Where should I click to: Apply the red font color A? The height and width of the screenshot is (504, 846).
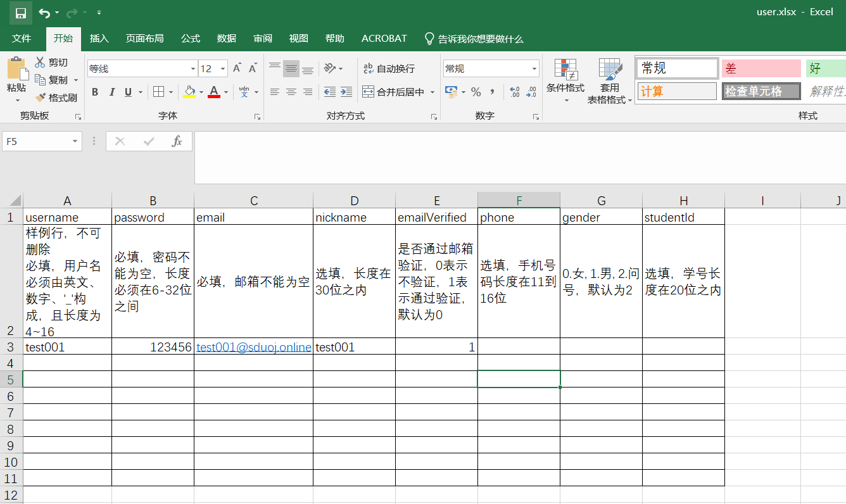(x=214, y=92)
